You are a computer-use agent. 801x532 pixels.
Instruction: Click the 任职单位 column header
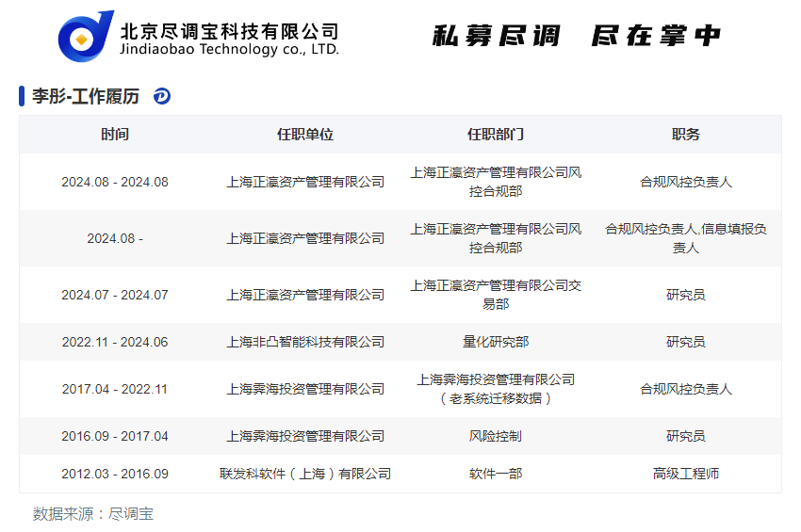pos(305,135)
